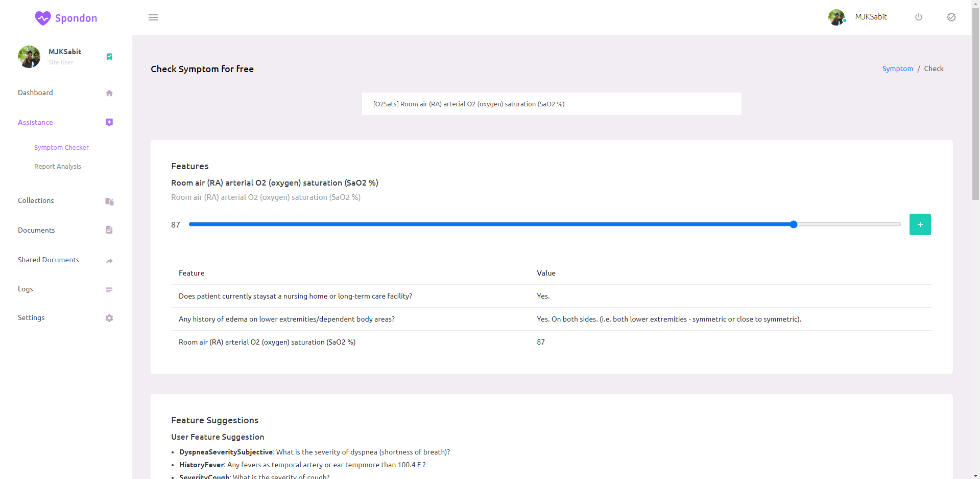The width and height of the screenshot is (980, 479).
Task: Select the edema history feature row text
Action: click(x=286, y=319)
